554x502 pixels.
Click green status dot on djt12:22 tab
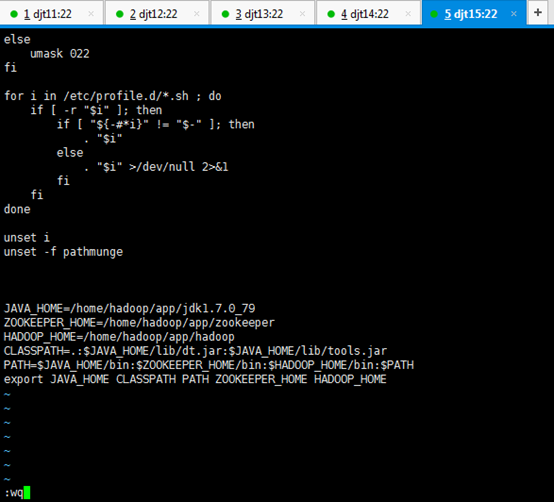119,14
